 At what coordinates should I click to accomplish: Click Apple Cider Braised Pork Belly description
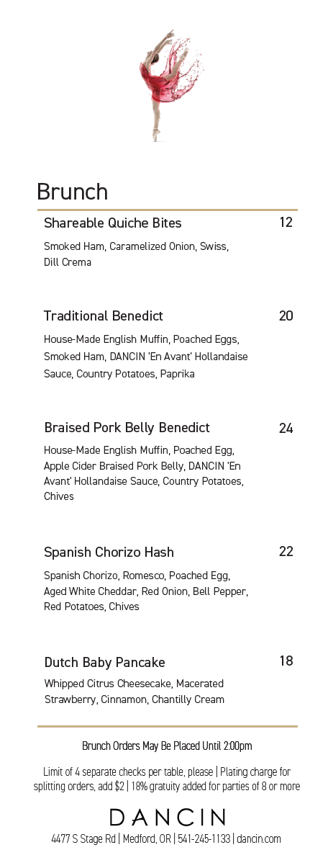(x=144, y=473)
